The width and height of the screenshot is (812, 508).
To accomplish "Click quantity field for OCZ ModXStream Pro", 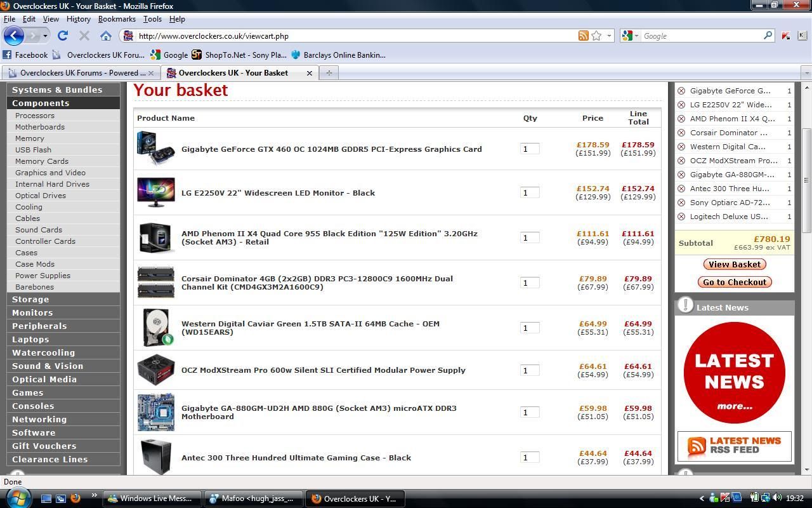I will [530, 370].
